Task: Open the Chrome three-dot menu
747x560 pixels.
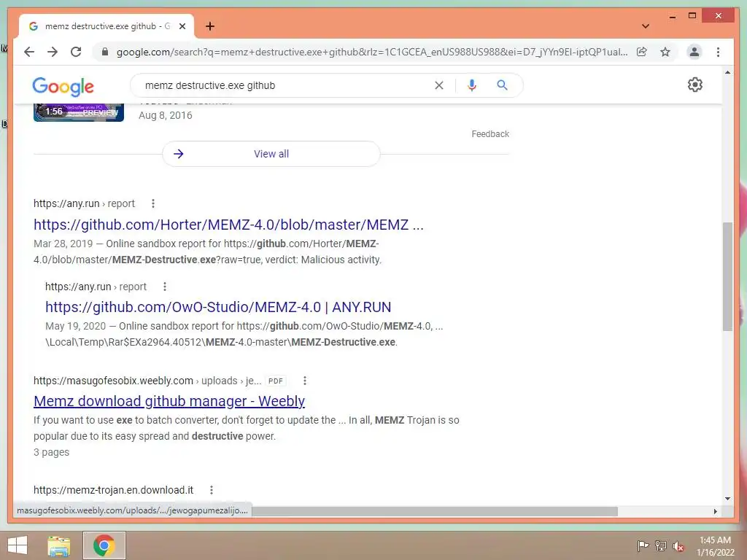Action: [x=718, y=52]
